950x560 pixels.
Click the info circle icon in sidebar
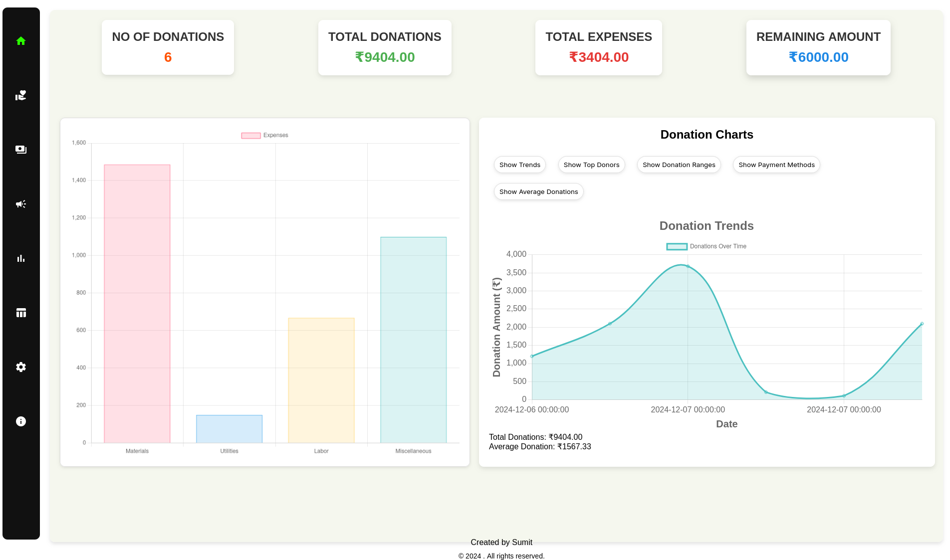[21, 421]
